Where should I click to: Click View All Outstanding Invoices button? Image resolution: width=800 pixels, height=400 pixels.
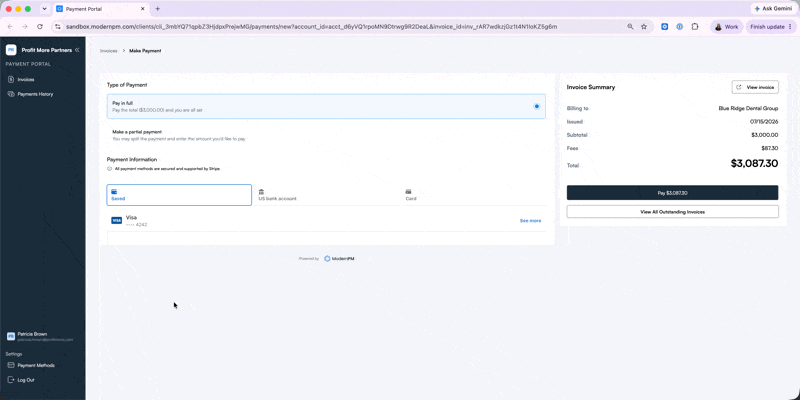672,211
